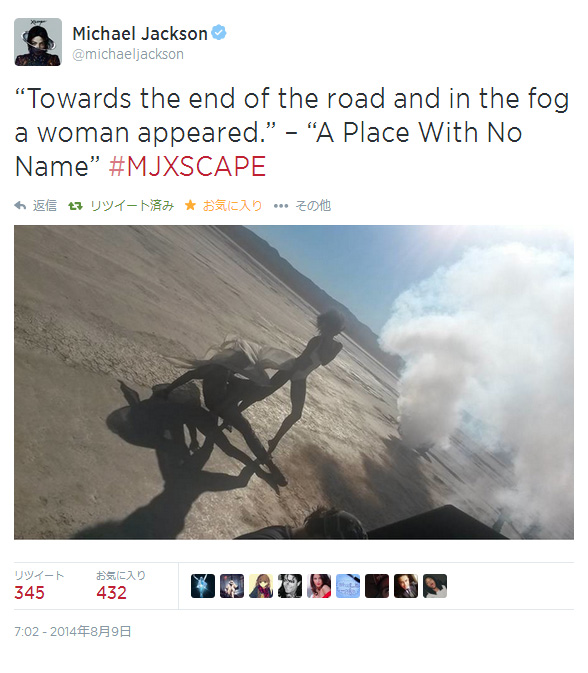Open the @michaeljackson handle link
This screenshot has width=588, height=673.
tap(128, 54)
